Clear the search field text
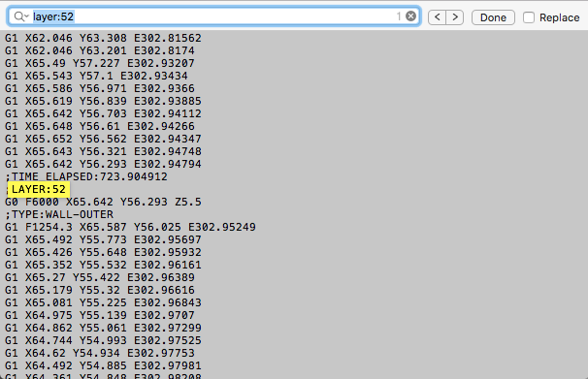This screenshot has height=379, width=588. pyautogui.click(x=411, y=16)
